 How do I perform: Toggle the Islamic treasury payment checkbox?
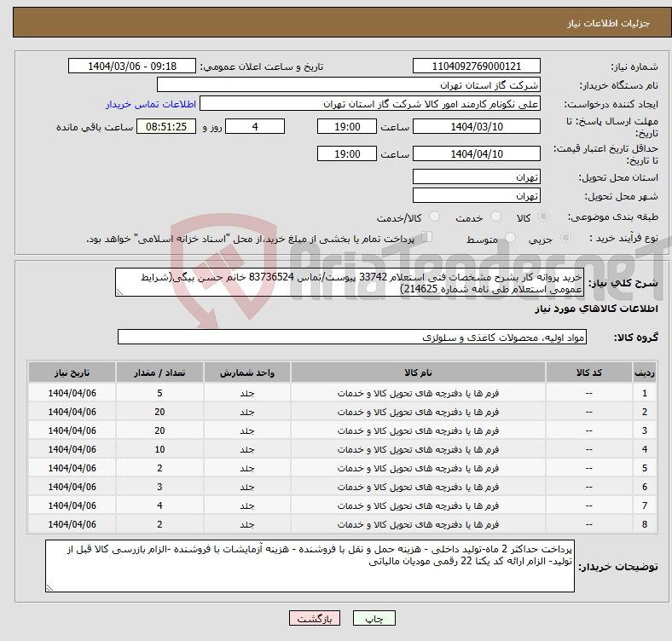tap(427, 236)
